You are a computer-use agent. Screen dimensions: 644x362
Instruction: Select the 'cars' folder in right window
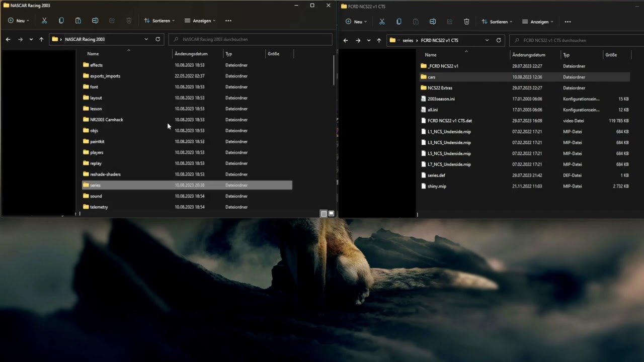(x=525, y=77)
